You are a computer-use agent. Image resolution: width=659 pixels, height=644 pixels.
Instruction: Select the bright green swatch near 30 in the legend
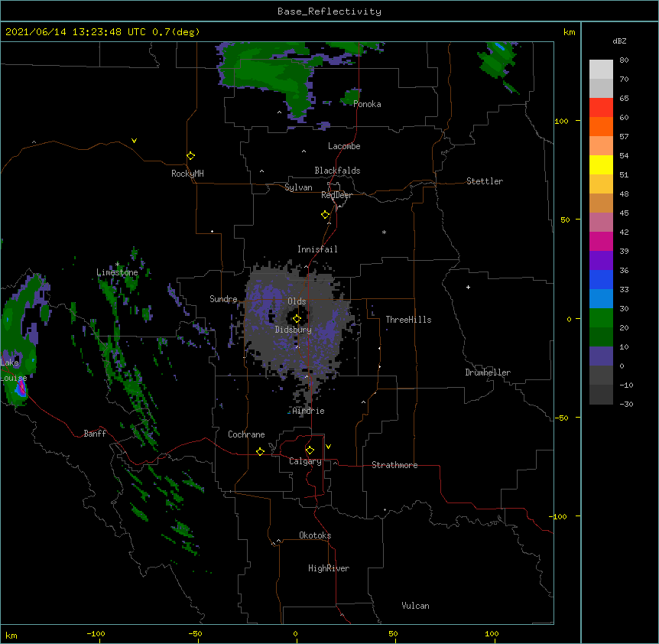(x=601, y=318)
